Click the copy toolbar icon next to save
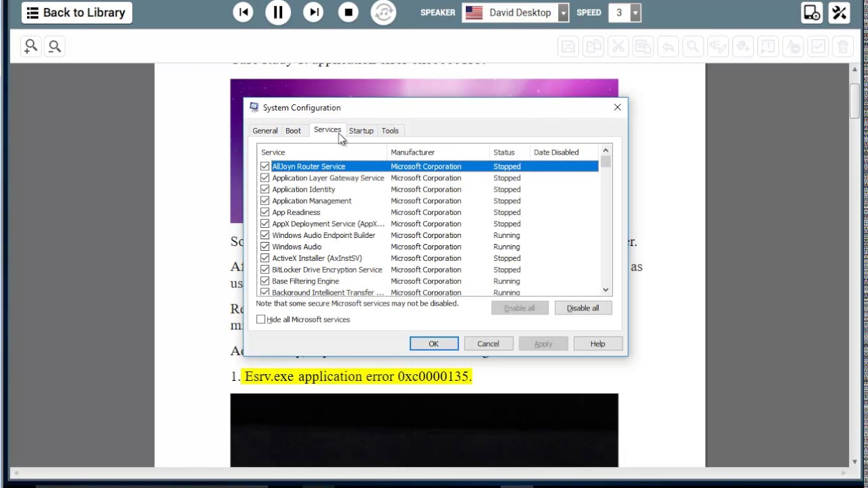868x488 pixels. (593, 47)
